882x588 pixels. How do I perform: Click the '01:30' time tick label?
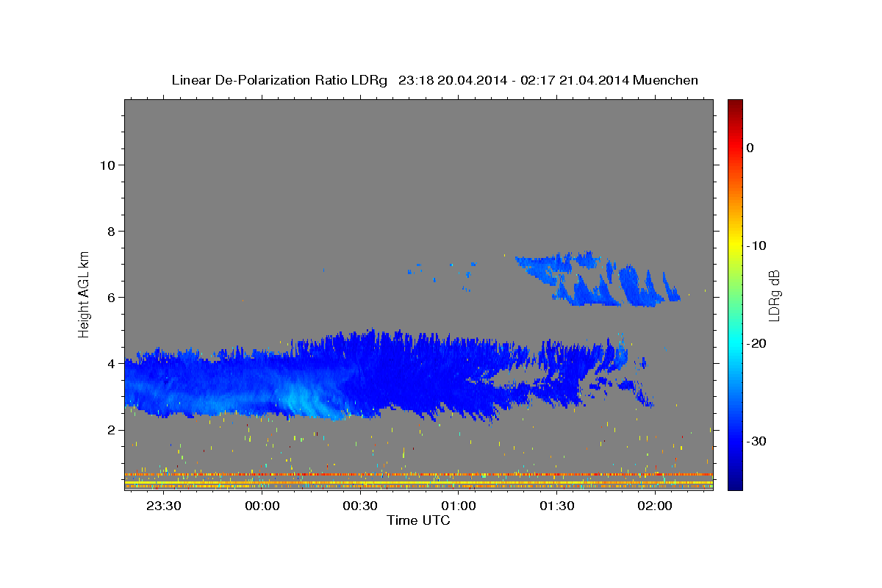(556, 506)
